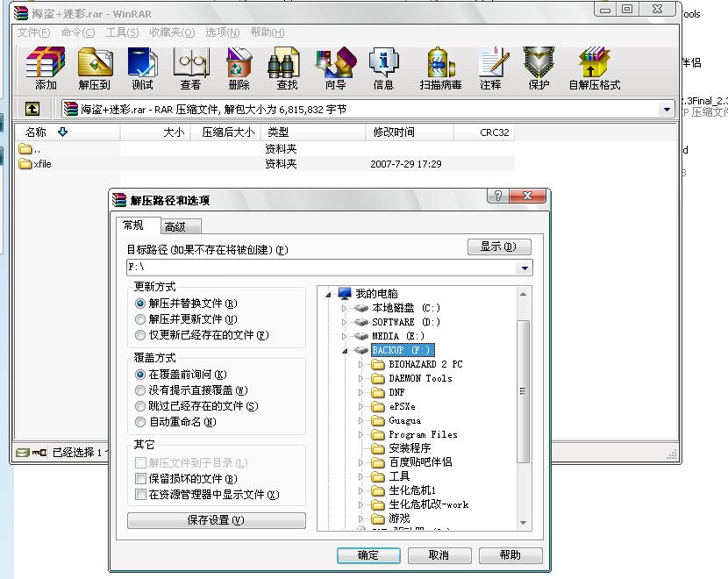
Task: Expand the MEDIA (E:) tree node
Action: point(344,336)
